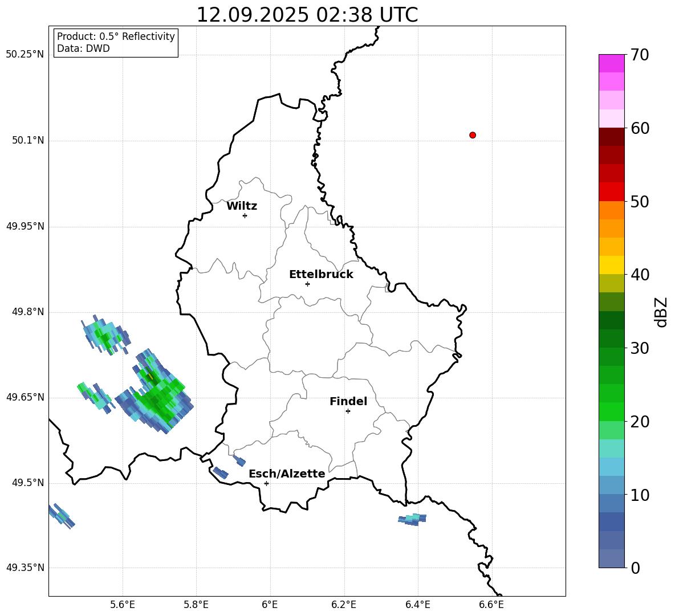Screen dimensions: 675x616
Task: Click the 6.2°E longitude label
Action: click(344, 605)
